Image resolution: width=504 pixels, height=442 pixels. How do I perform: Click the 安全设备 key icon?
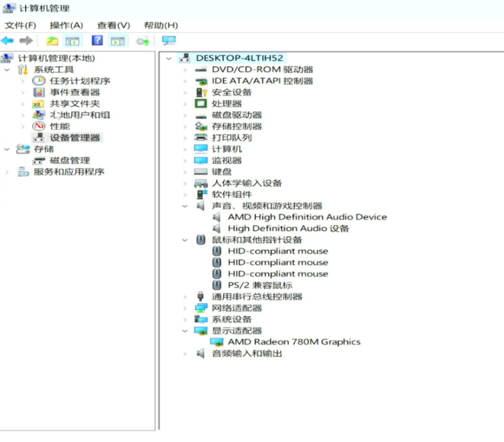point(202,92)
